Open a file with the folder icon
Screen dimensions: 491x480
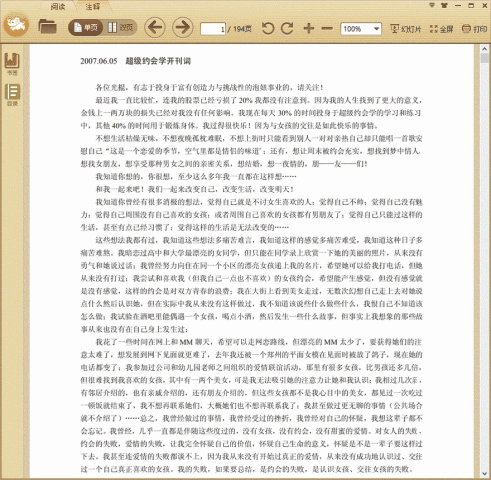(47, 27)
